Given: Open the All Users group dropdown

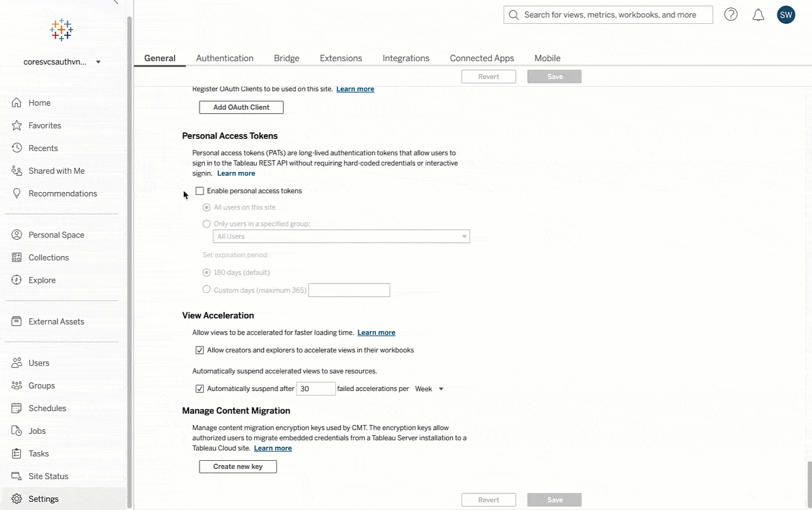Looking at the screenshot, I should point(341,237).
